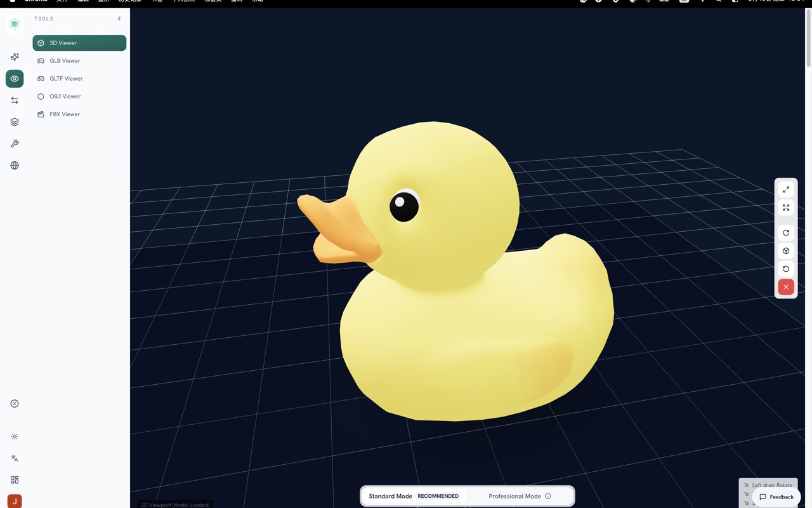Open the wrench tools section
This screenshot has height=508, width=812.
tap(15, 144)
